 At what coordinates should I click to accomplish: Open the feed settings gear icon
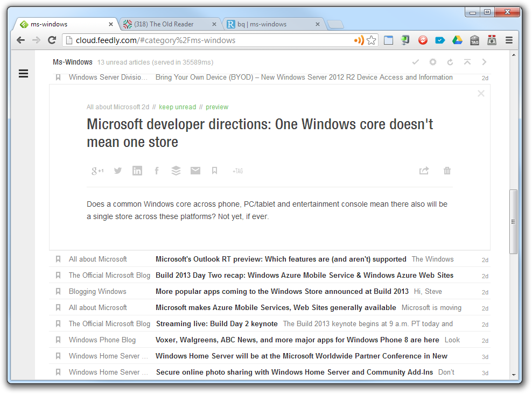[x=433, y=62]
